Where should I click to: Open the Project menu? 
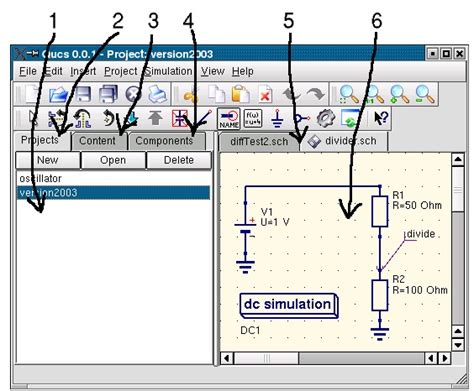tap(121, 71)
